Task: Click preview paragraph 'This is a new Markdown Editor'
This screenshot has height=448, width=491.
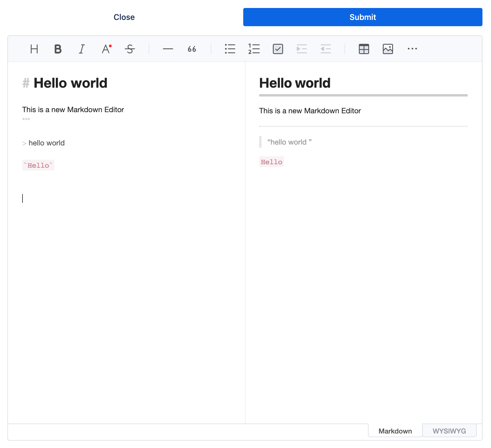Action: 310,111
